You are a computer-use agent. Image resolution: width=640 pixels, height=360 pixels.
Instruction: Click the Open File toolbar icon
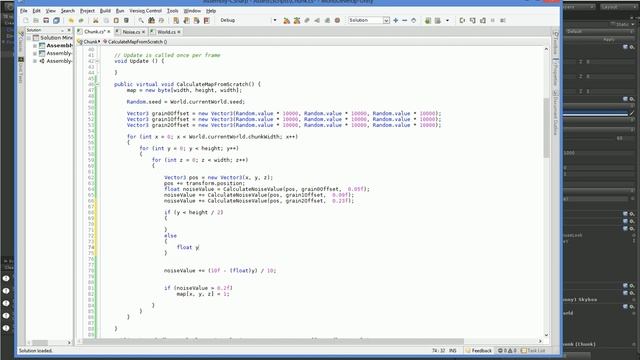point(36,20)
